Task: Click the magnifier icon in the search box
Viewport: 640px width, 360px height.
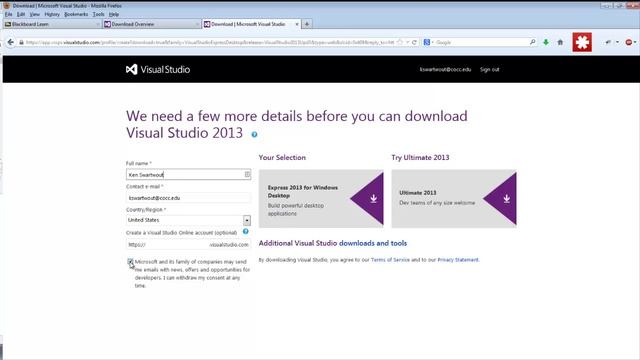Action: [532, 42]
